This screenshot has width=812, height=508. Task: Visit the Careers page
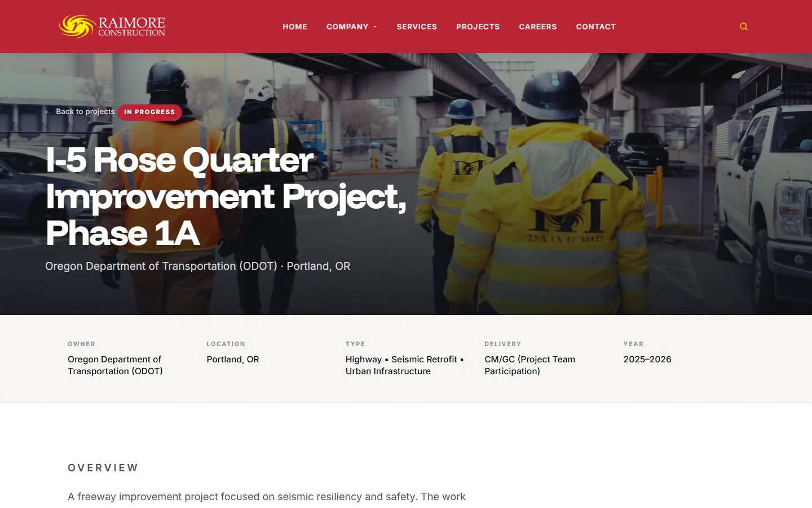[x=538, y=27]
